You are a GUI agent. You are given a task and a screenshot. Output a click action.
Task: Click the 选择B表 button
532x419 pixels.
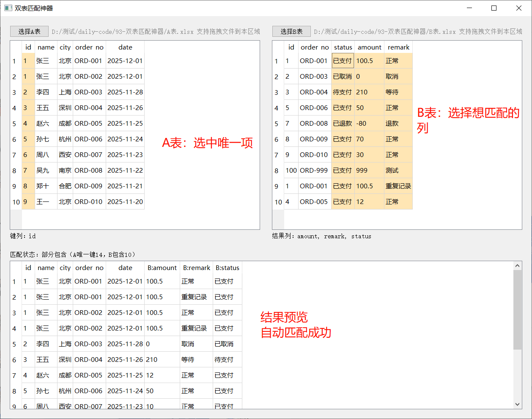[x=291, y=31]
